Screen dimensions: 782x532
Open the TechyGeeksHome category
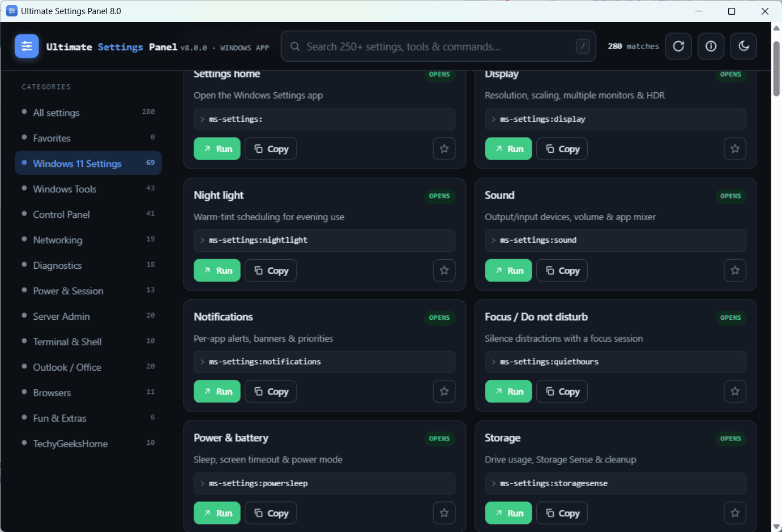pos(88,444)
